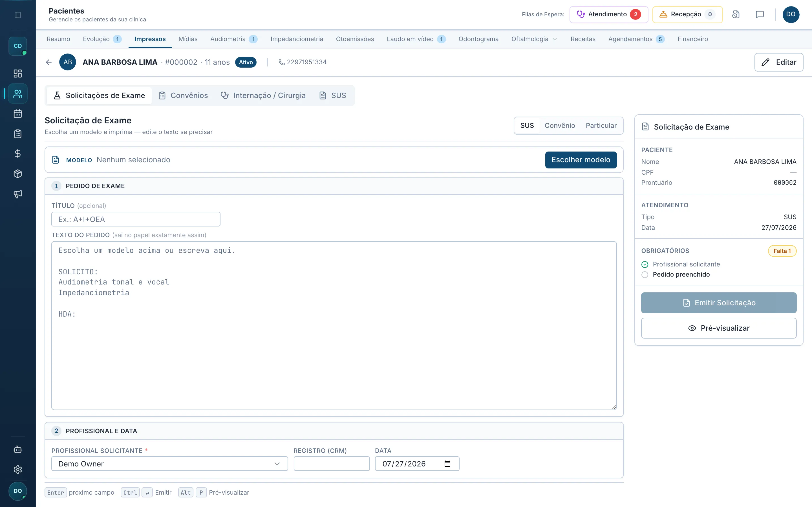812x507 pixels.
Task: Open the date picker calendar icon
Action: click(447, 464)
